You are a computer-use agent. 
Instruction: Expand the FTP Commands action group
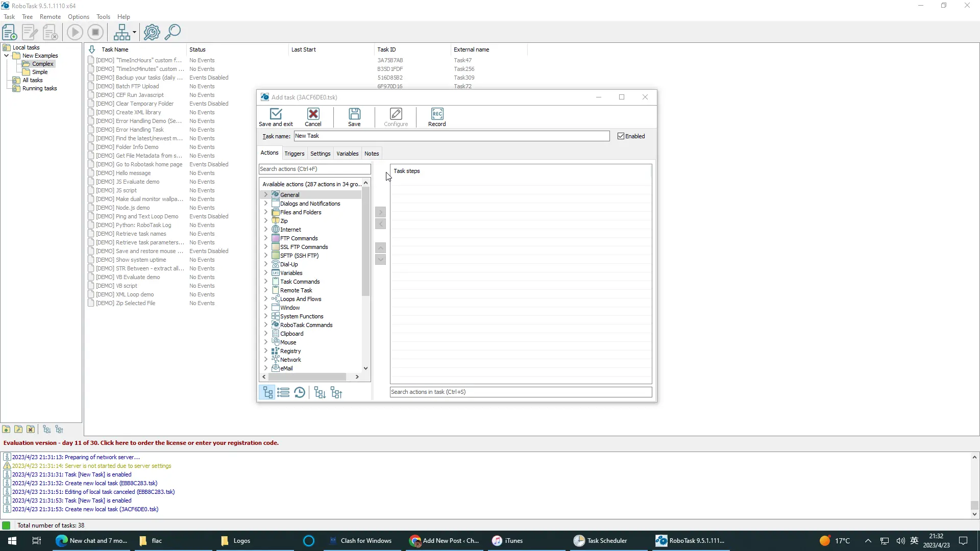point(266,238)
